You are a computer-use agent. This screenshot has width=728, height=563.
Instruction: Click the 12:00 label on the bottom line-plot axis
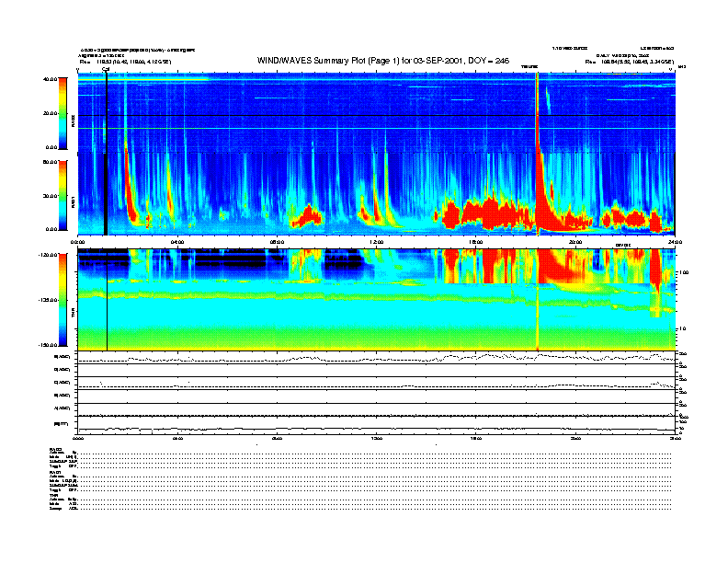377,438
